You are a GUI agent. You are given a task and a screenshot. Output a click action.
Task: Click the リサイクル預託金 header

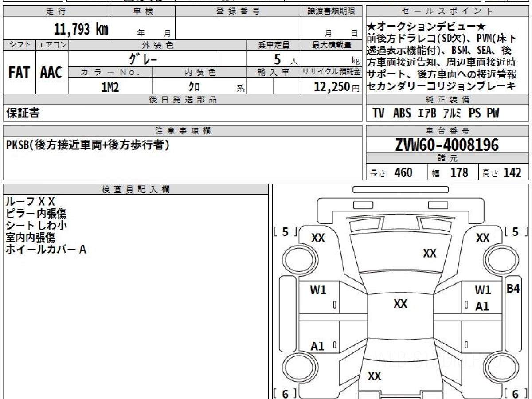click(331, 72)
